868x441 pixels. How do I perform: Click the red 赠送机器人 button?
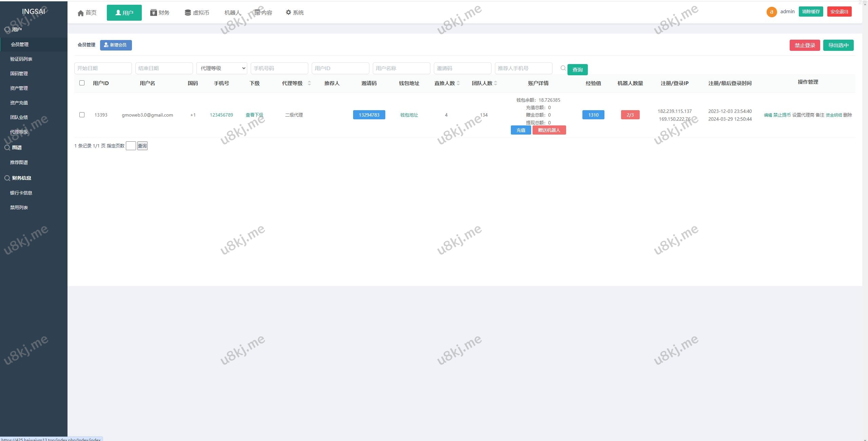[549, 130]
